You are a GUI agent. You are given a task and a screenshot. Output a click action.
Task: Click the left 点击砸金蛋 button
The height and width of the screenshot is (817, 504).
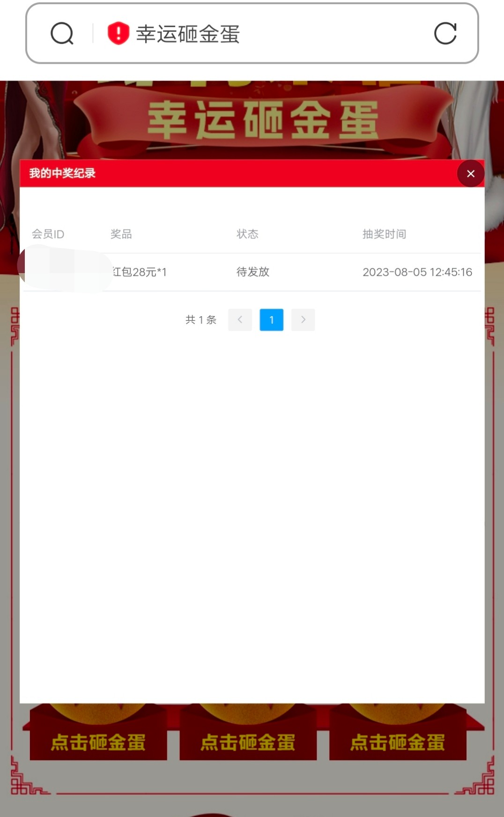pos(98,742)
